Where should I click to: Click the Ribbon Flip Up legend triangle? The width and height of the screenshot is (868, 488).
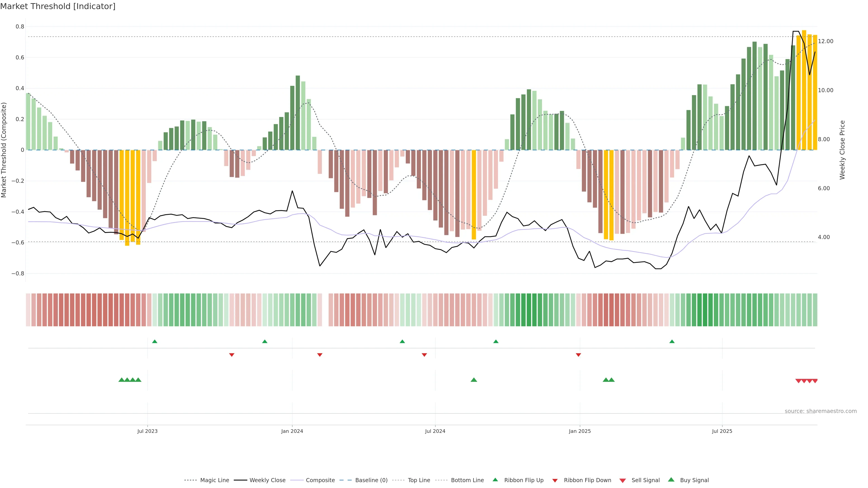pyautogui.click(x=495, y=480)
